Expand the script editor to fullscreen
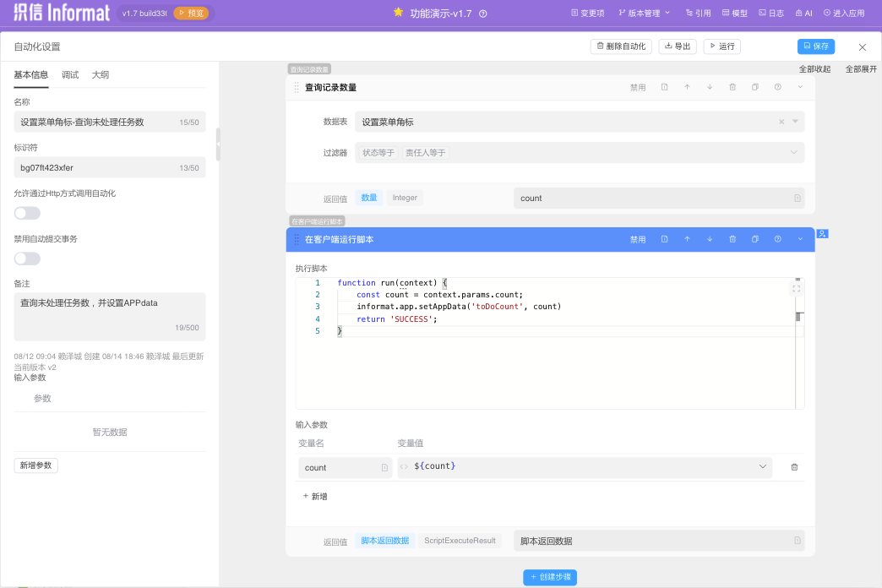 [796, 289]
